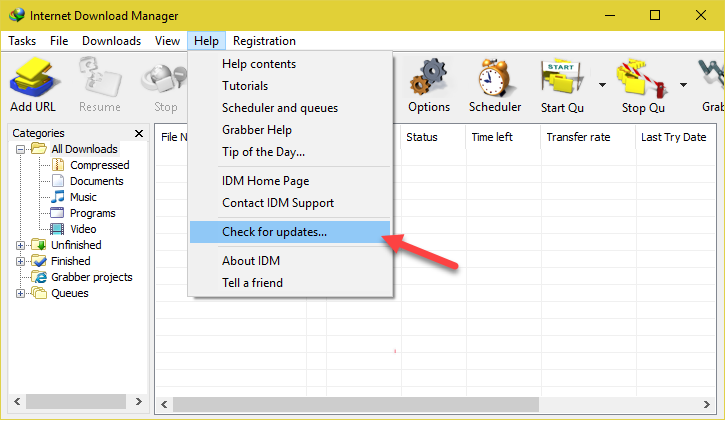The width and height of the screenshot is (725, 423).
Task: Open the Registration menu
Action: 264,41
